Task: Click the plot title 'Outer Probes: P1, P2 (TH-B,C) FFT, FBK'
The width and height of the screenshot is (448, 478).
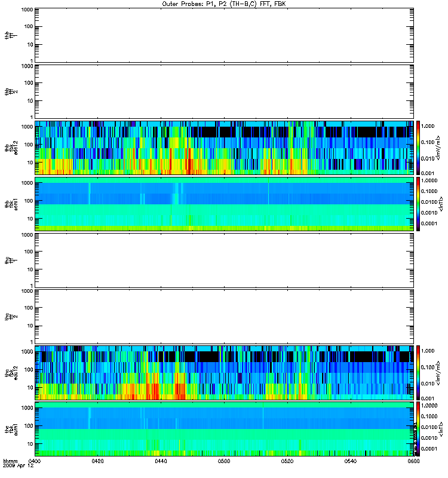Action: click(224, 4)
